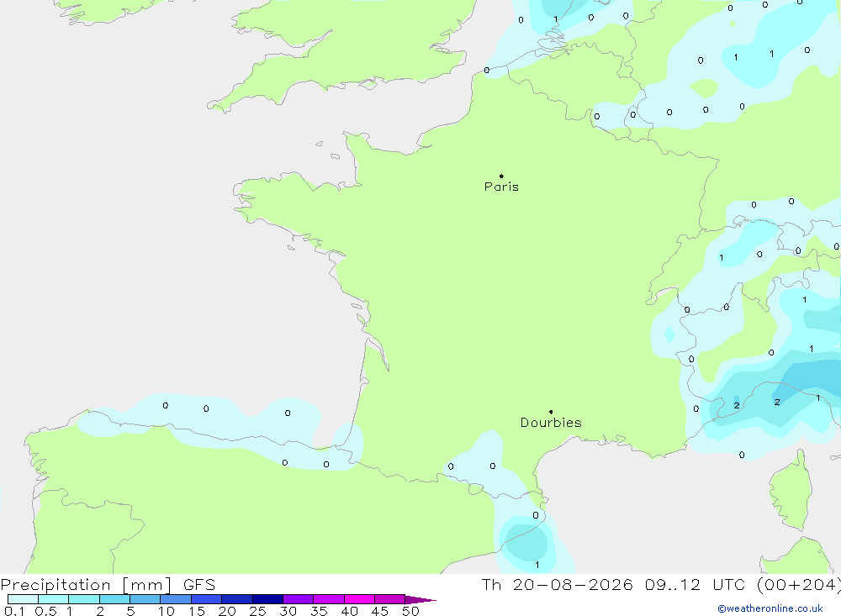The height and width of the screenshot is (616, 841).
Task: Click the '09..12 UTC' time range
Action: click(695, 585)
